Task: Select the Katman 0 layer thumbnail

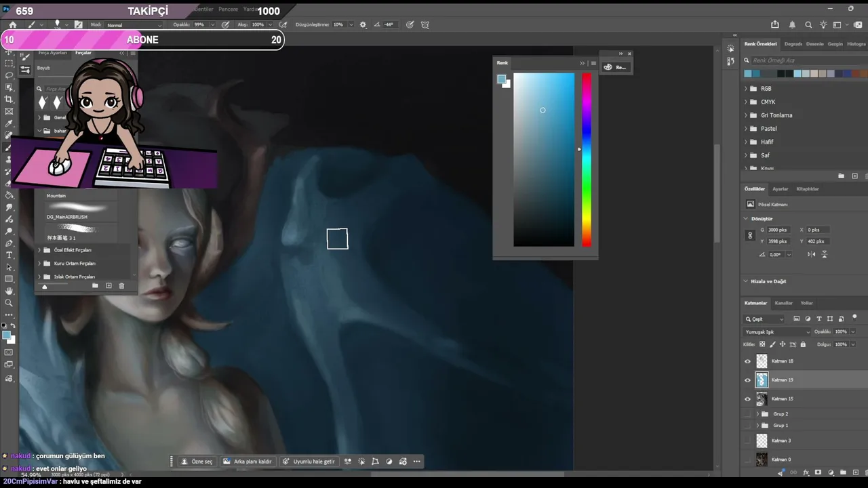Action: tap(762, 460)
